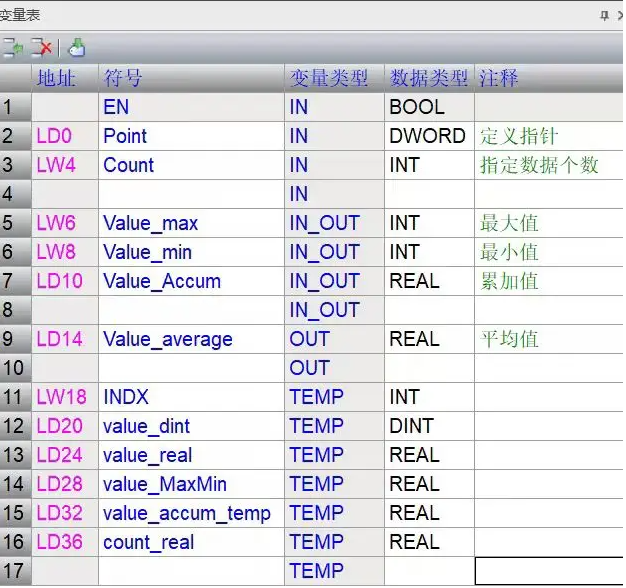Select the LW6 address cell

(x=65, y=223)
